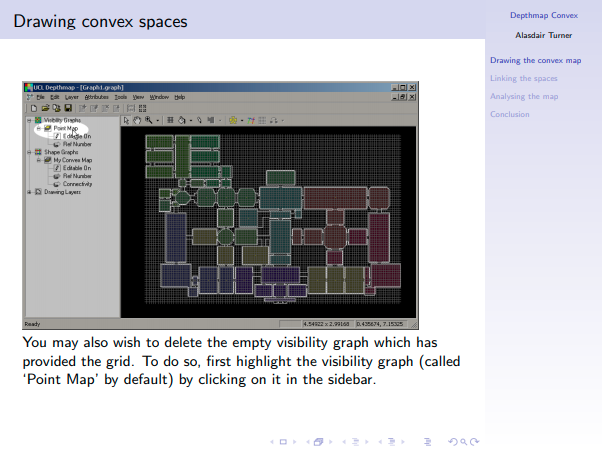
Task: Open the Attributes menu
Action: (x=96, y=97)
